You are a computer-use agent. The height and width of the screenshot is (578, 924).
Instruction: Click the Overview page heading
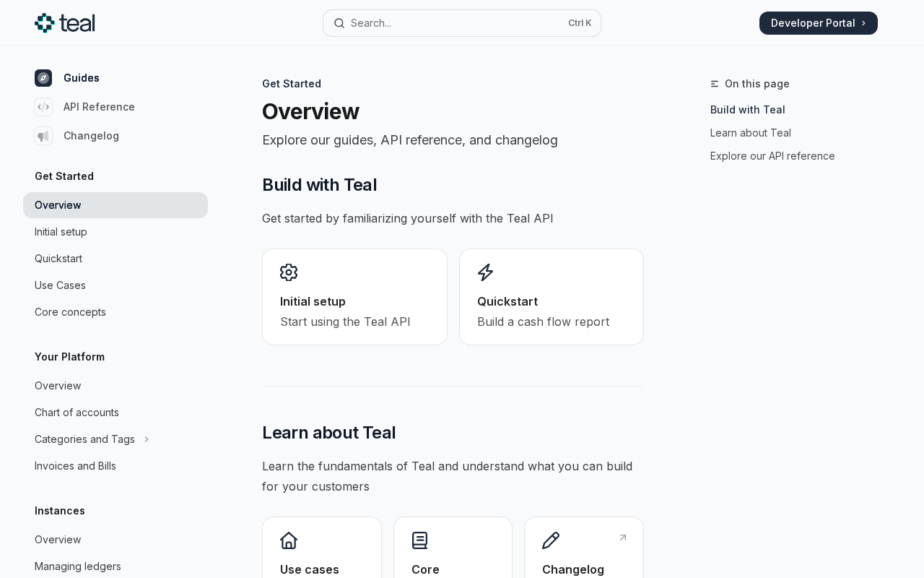[310, 111]
